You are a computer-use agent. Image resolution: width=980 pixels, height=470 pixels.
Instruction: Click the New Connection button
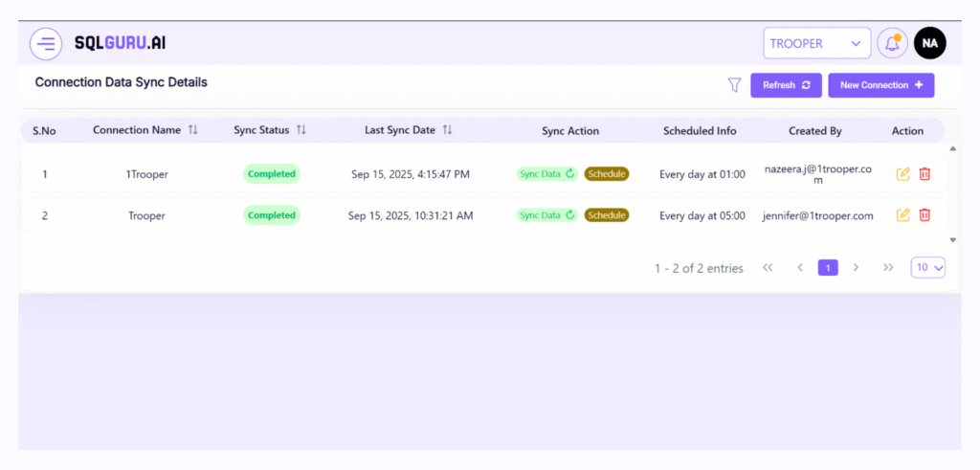(880, 85)
